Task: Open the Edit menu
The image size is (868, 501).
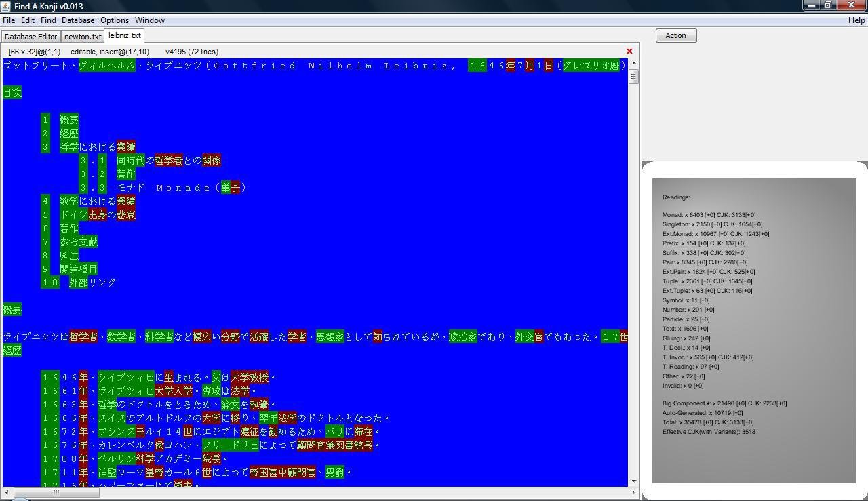Action: [28, 20]
